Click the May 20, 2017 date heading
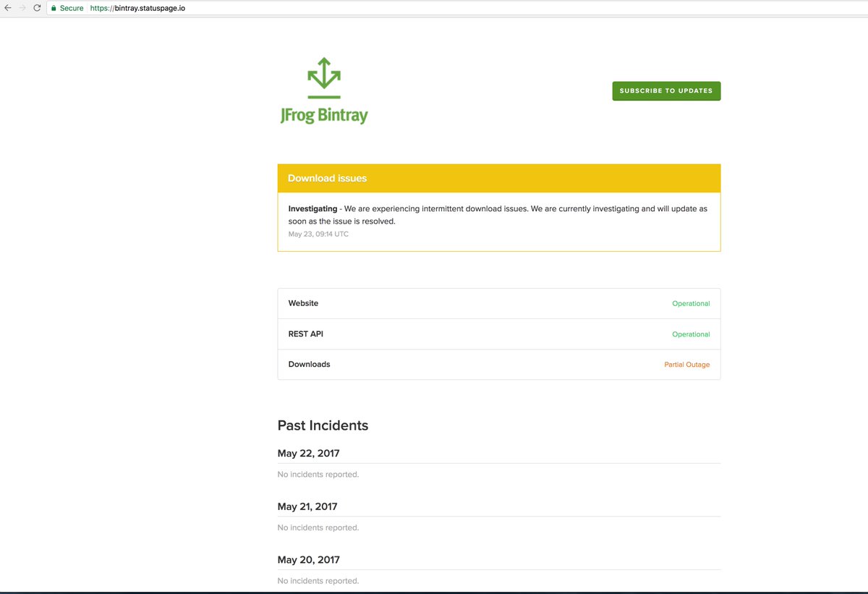This screenshot has width=868, height=594. click(x=308, y=560)
